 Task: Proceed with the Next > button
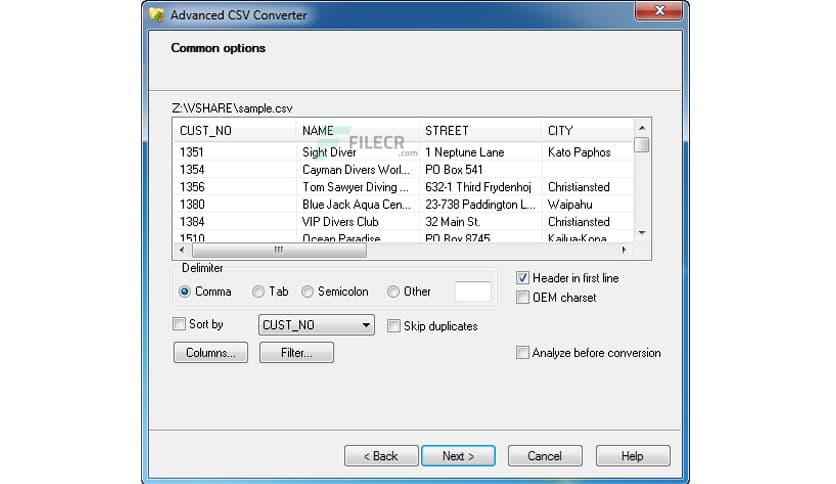click(459, 456)
